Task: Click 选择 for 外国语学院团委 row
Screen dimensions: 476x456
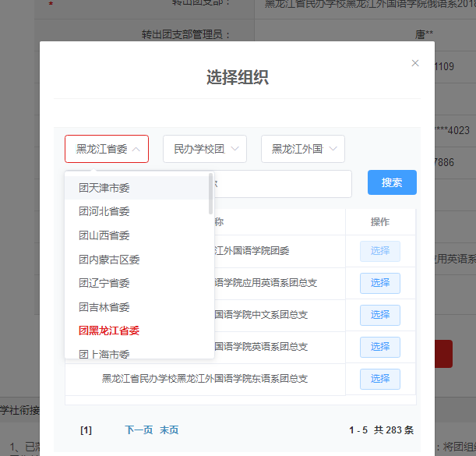Action: tap(379, 251)
